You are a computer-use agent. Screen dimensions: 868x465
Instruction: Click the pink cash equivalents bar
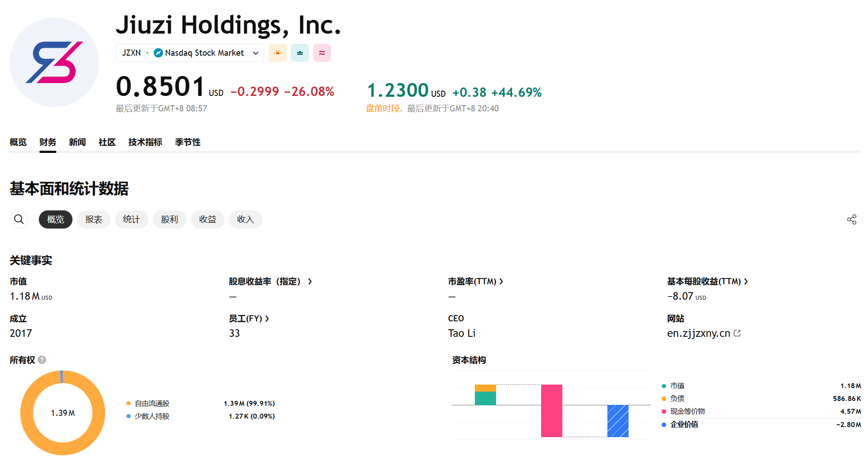point(551,411)
